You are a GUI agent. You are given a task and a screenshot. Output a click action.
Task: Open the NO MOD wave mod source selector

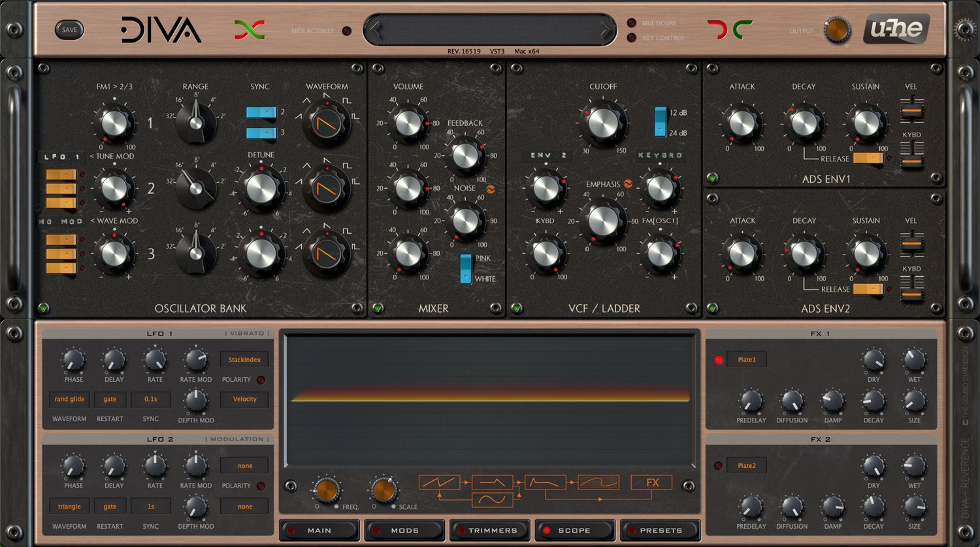click(61, 221)
